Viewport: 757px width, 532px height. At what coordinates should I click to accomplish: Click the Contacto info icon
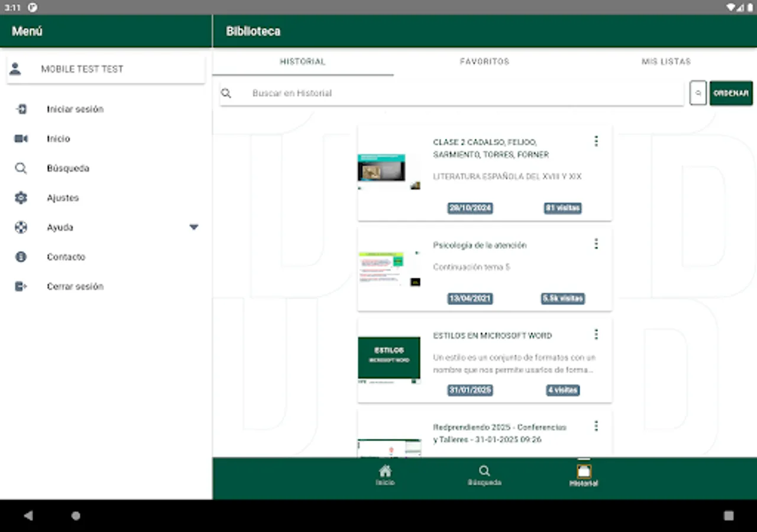[x=21, y=257]
